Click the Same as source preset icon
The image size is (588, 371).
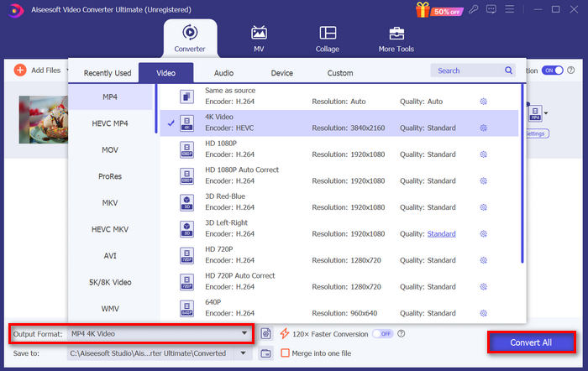tap(186, 97)
